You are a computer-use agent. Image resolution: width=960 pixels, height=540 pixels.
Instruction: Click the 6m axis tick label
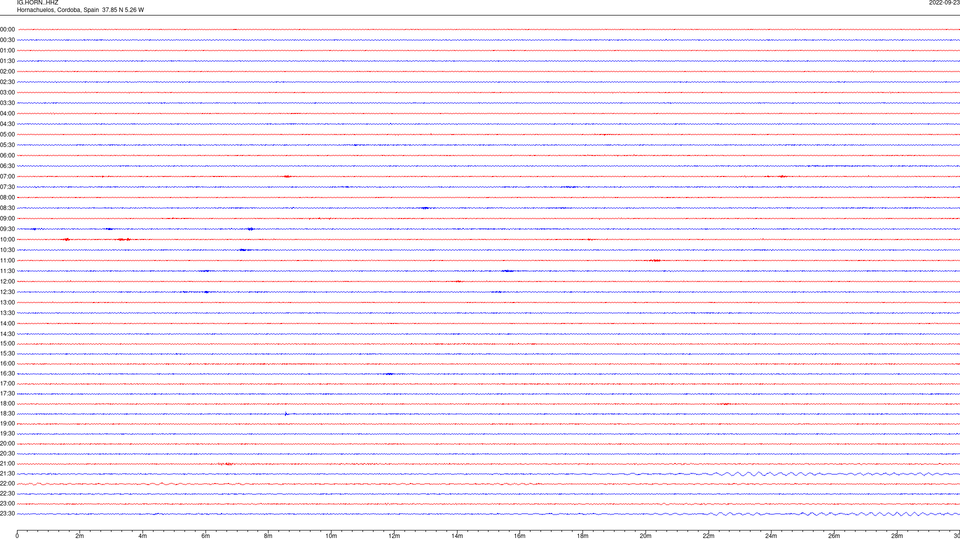pos(206,536)
